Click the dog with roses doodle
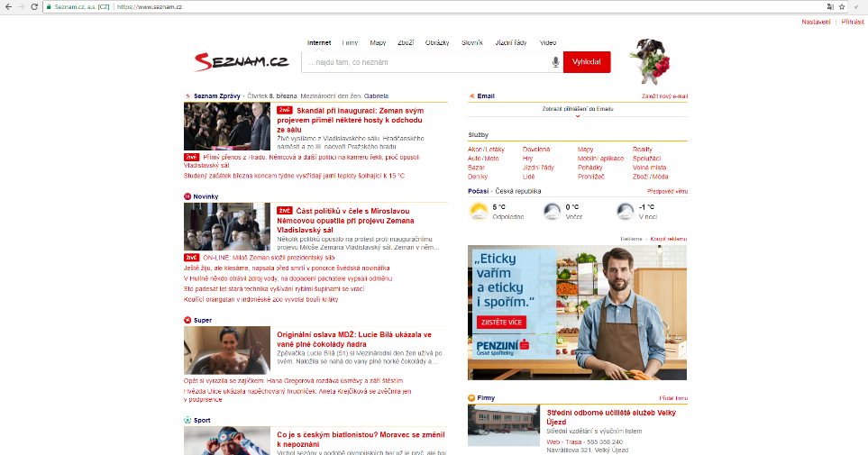The height and width of the screenshot is (455, 868). tap(651, 61)
